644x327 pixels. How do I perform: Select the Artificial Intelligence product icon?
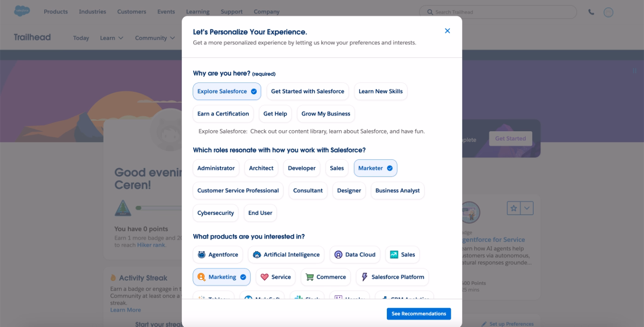click(257, 254)
